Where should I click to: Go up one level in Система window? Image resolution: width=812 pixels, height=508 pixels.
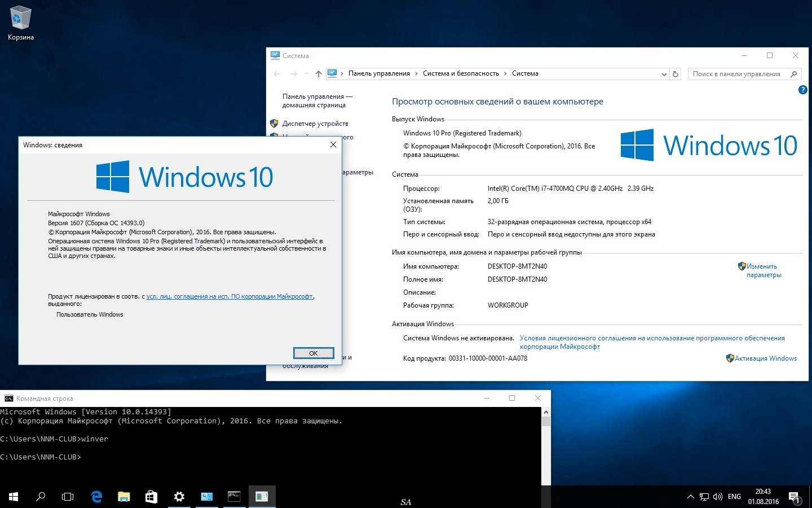(318, 74)
